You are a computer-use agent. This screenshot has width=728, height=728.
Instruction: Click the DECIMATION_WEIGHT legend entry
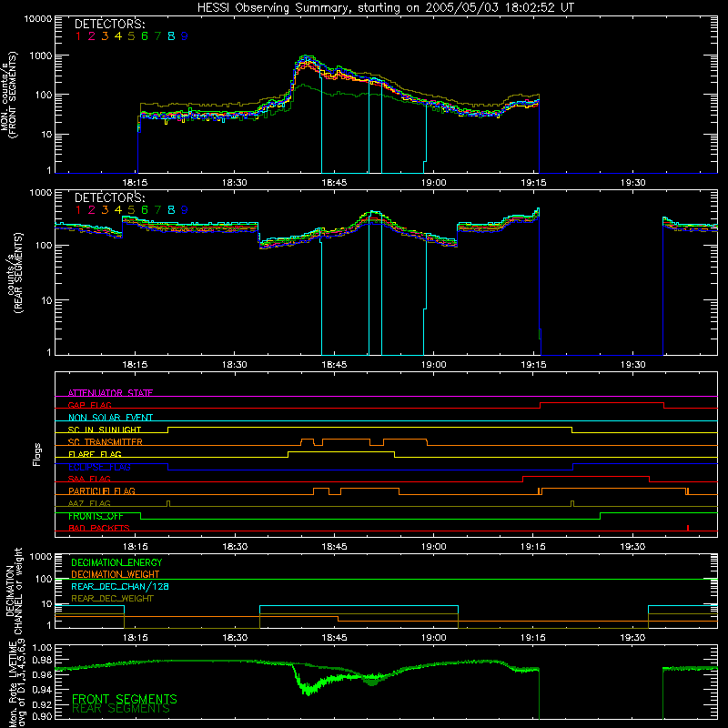pos(116,574)
